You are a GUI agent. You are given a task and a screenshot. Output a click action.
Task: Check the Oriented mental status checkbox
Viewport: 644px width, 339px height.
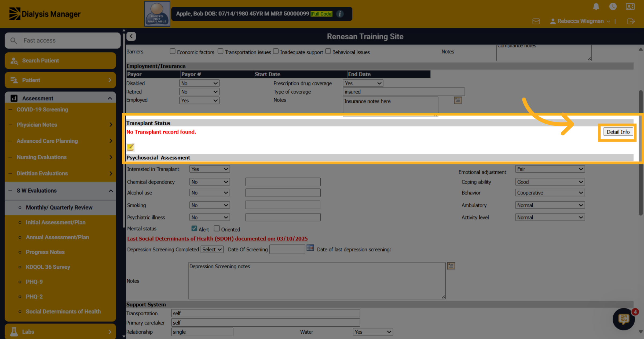tap(217, 228)
